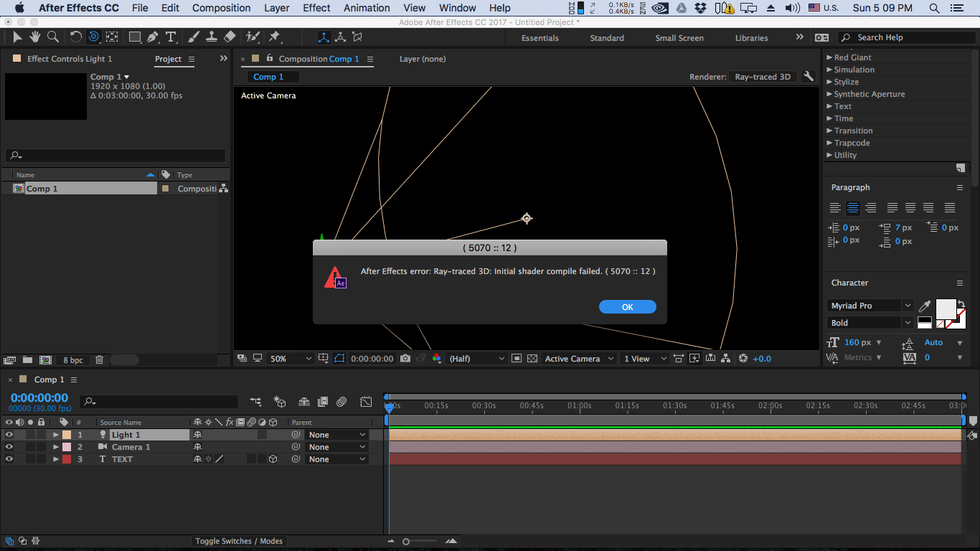Expand the Trapcode effects category
The height and width of the screenshot is (551, 980).
tap(829, 143)
